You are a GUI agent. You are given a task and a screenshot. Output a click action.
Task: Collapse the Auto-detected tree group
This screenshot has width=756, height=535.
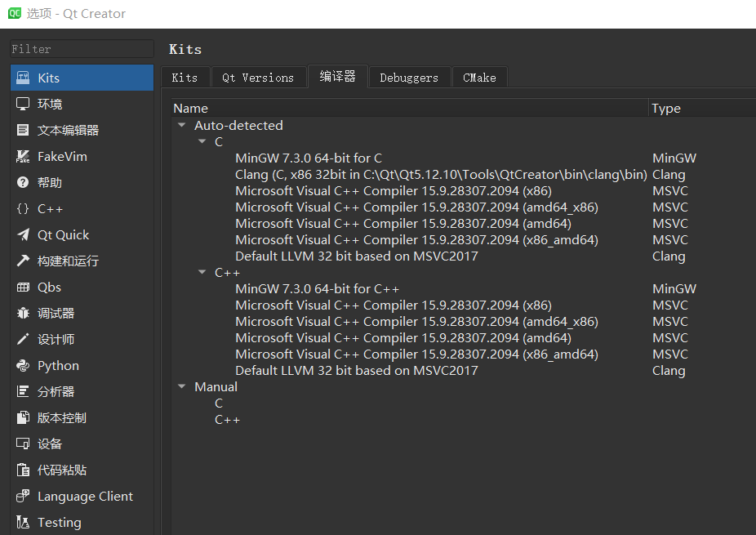tap(182, 125)
